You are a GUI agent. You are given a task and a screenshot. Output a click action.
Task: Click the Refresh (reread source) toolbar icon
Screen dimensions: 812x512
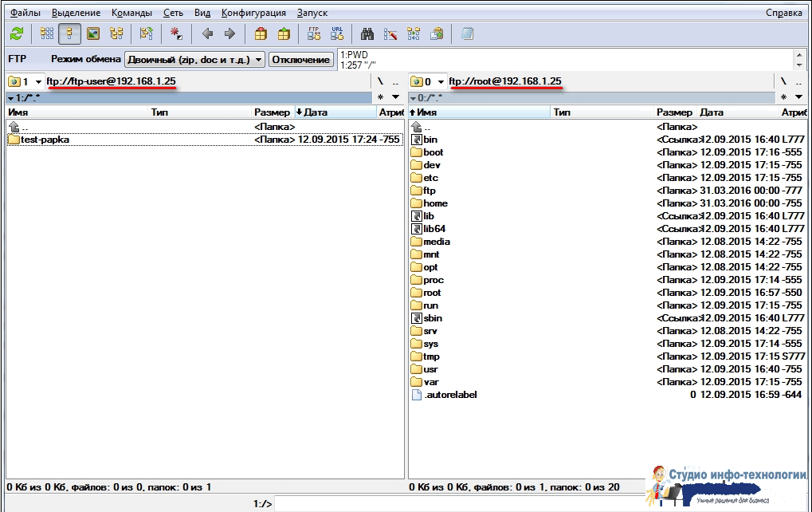(x=17, y=33)
